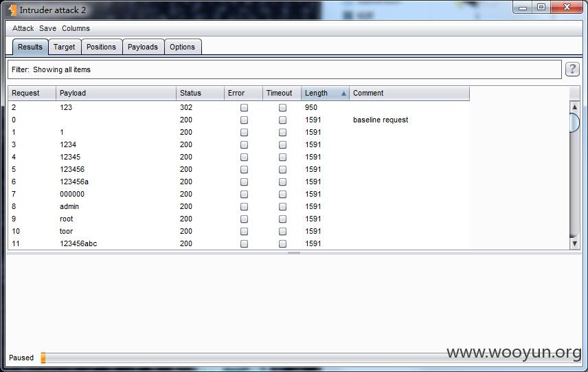The height and width of the screenshot is (372, 588).
Task: Toggle Timeout checkbox for payload 12345
Action: pyautogui.click(x=282, y=157)
